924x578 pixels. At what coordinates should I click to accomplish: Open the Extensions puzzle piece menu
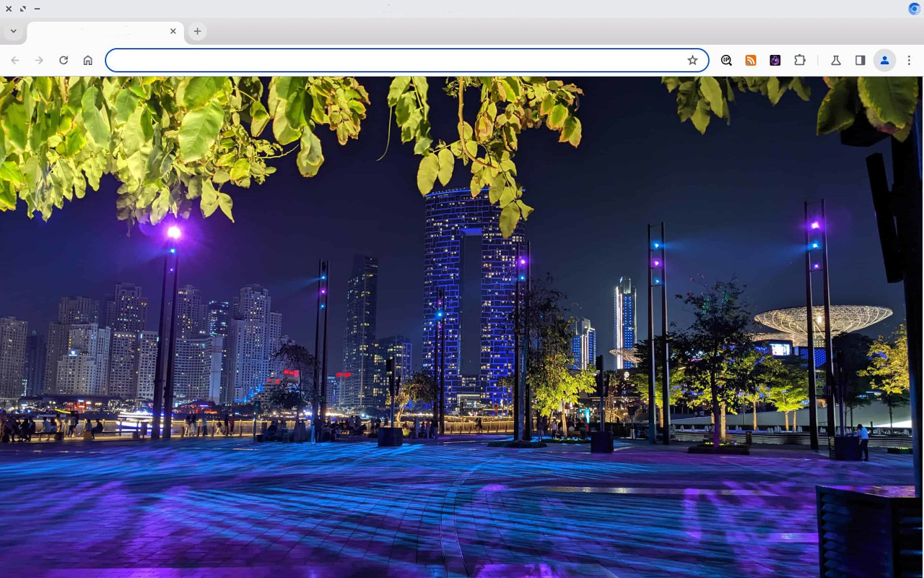tap(800, 60)
